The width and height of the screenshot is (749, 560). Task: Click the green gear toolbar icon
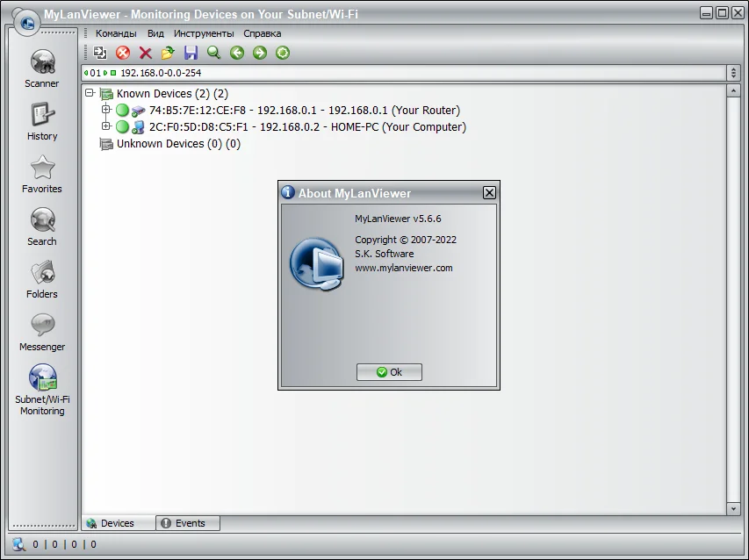click(x=283, y=53)
